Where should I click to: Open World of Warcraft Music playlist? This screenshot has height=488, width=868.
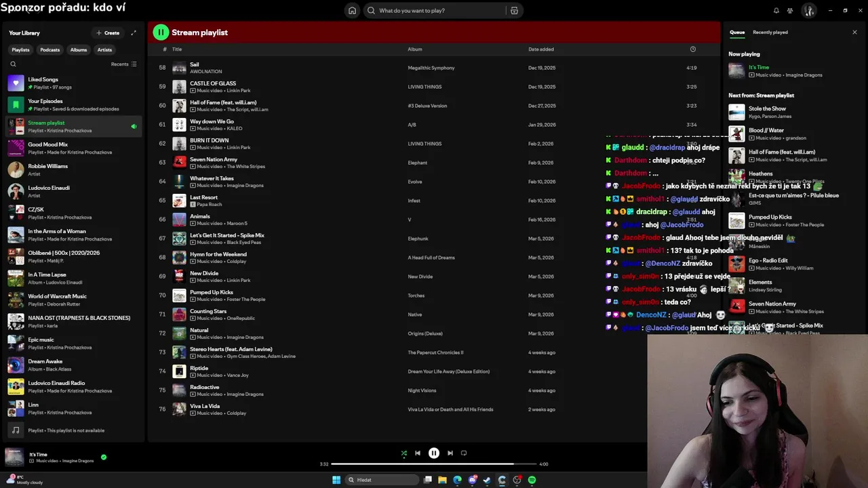(73, 300)
